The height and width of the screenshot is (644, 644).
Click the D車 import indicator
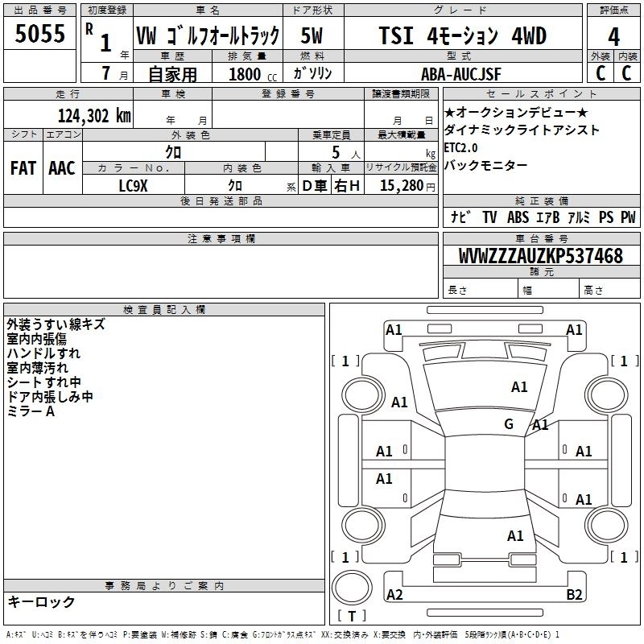pyautogui.click(x=315, y=186)
